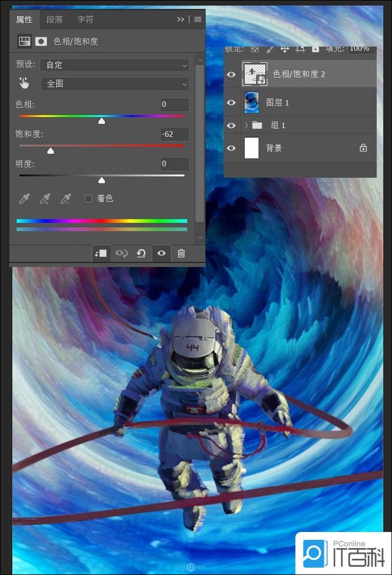Click the Properties panel vertical scrollbar
The width and height of the screenshot is (392, 575).
pos(200,144)
